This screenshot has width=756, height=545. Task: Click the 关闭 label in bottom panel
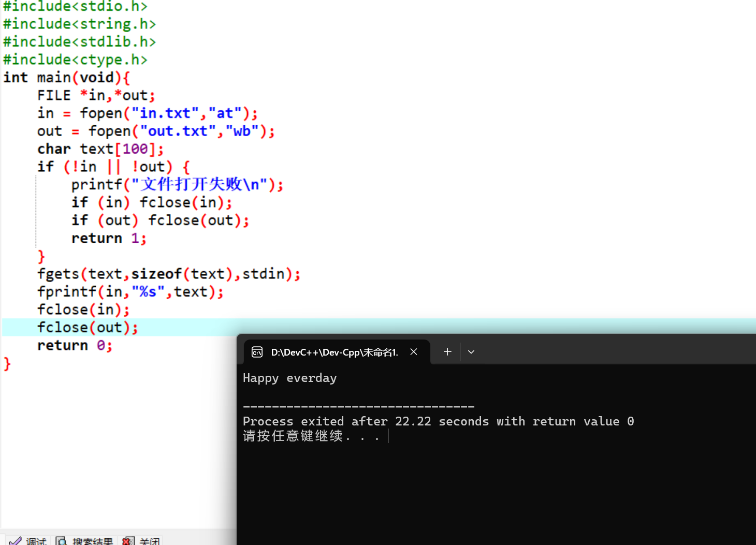[x=149, y=541]
